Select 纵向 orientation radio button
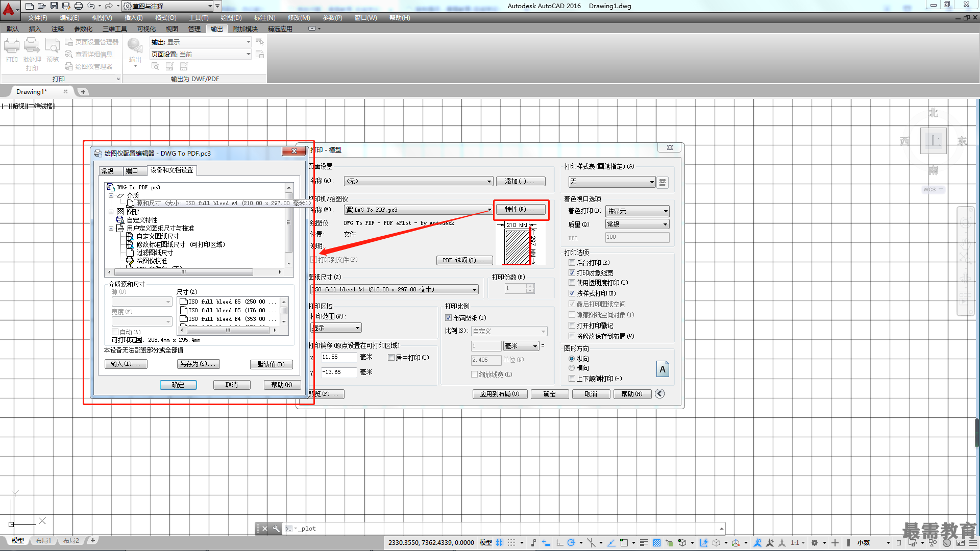Viewport: 980px width, 551px height. point(572,359)
